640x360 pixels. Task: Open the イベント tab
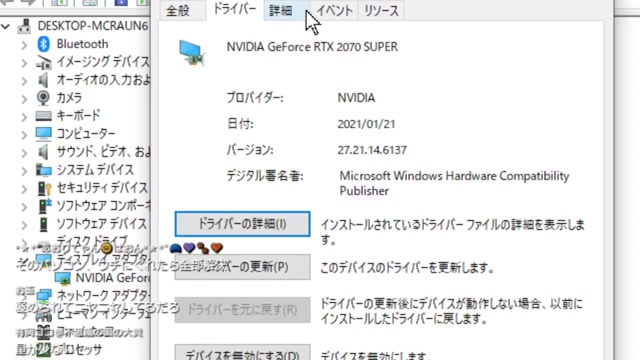tap(334, 10)
